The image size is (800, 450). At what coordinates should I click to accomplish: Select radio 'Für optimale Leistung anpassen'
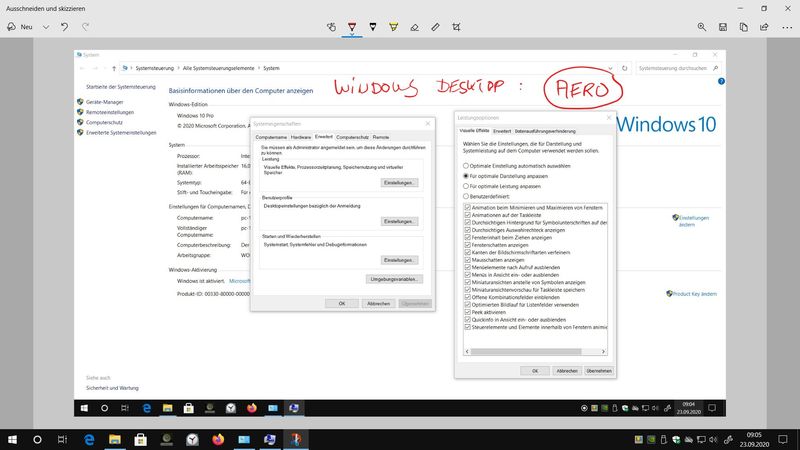pos(466,186)
